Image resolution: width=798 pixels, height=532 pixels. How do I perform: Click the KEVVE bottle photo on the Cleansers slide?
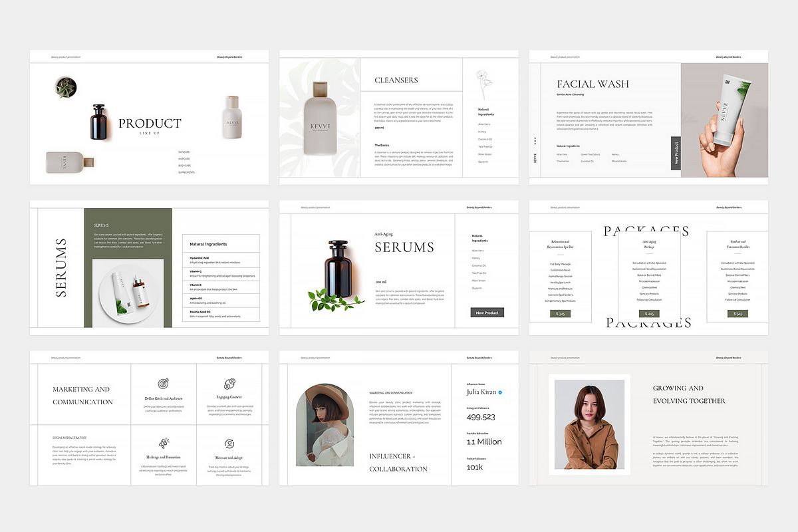(320, 118)
